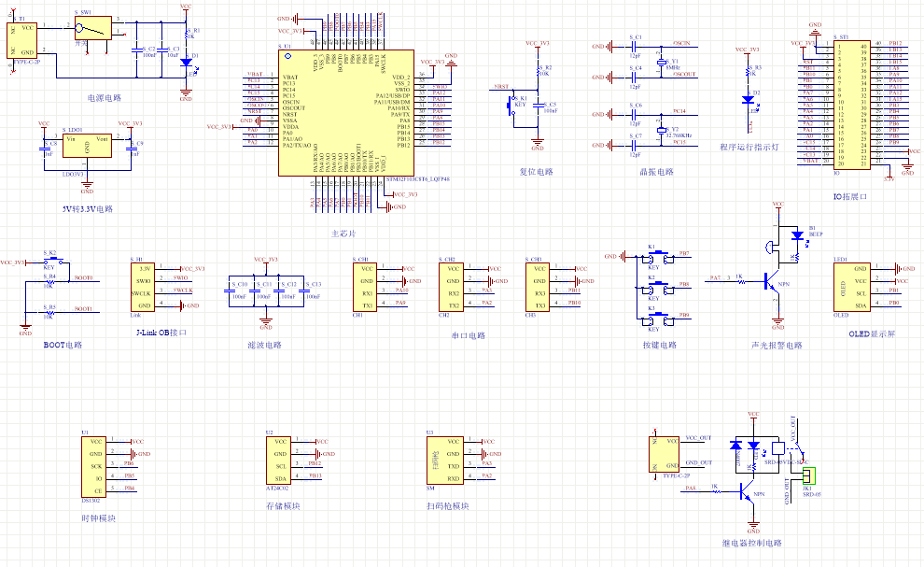
Task: Click the '电源电路' section title
Action: (x=105, y=98)
